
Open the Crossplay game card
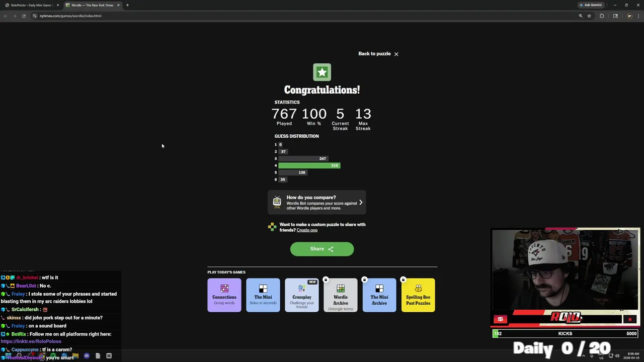point(302,295)
